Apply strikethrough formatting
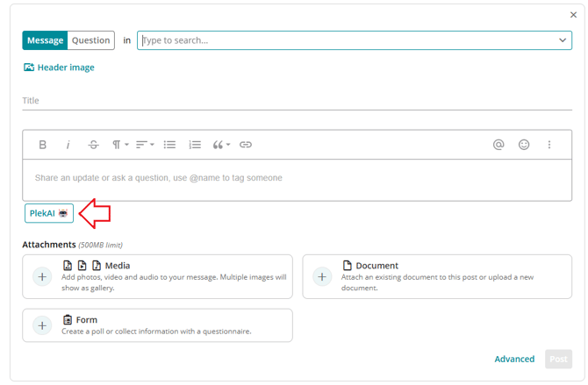 pos(93,145)
